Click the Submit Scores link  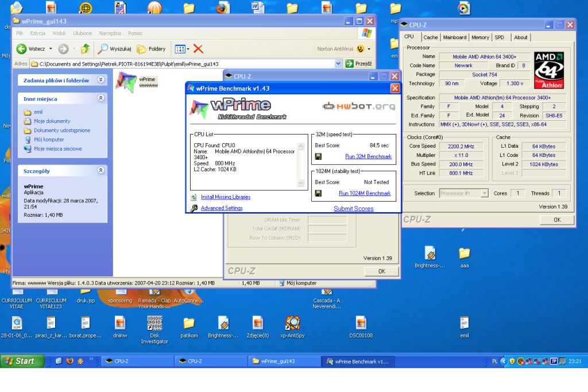click(x=354, y=209)
